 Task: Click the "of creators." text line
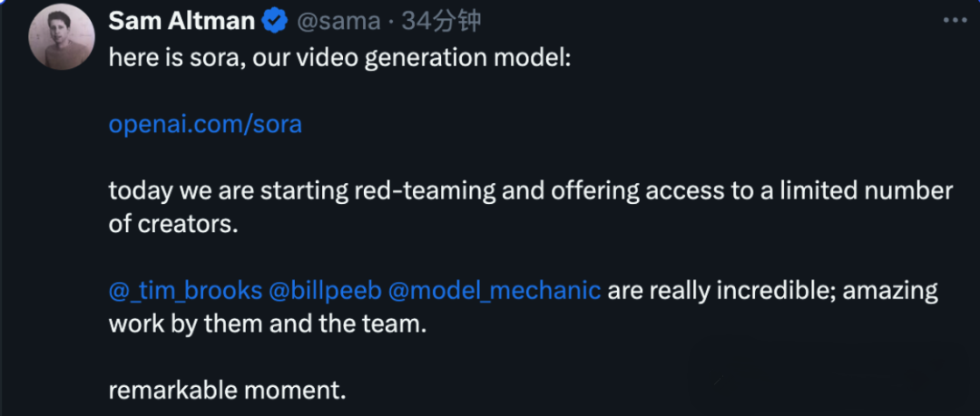173,225
